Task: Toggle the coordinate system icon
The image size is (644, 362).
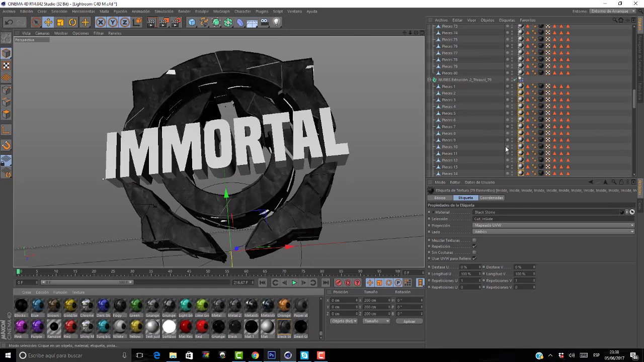Action: click(x=137, y=22)
